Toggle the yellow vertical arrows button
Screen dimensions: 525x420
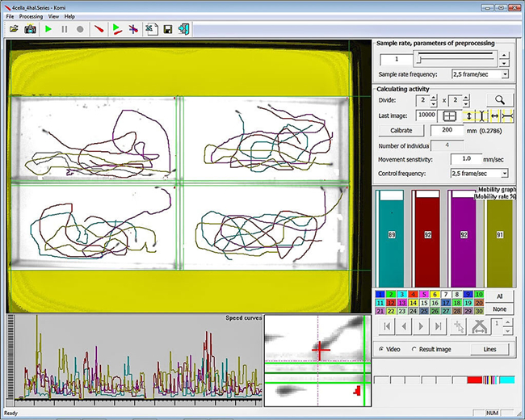point(469,115)
